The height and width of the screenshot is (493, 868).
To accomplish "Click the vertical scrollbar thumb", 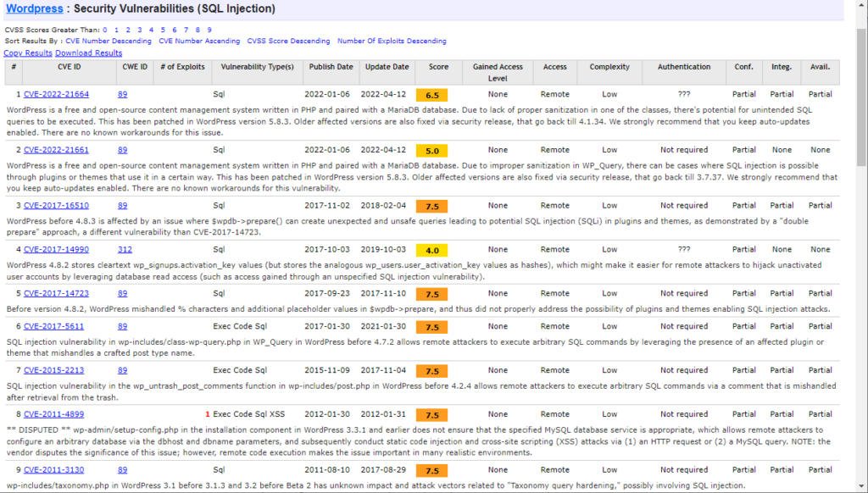I will 861,97.
